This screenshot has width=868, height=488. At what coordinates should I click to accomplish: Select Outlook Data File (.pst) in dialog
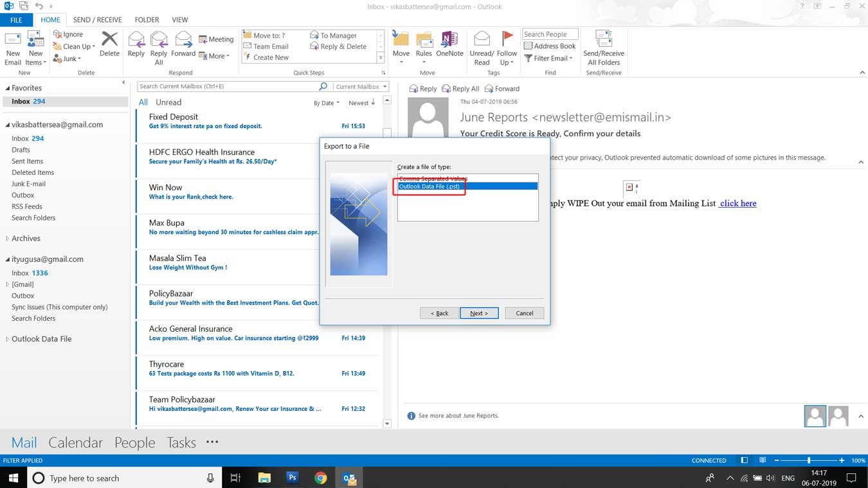[467, 186]
